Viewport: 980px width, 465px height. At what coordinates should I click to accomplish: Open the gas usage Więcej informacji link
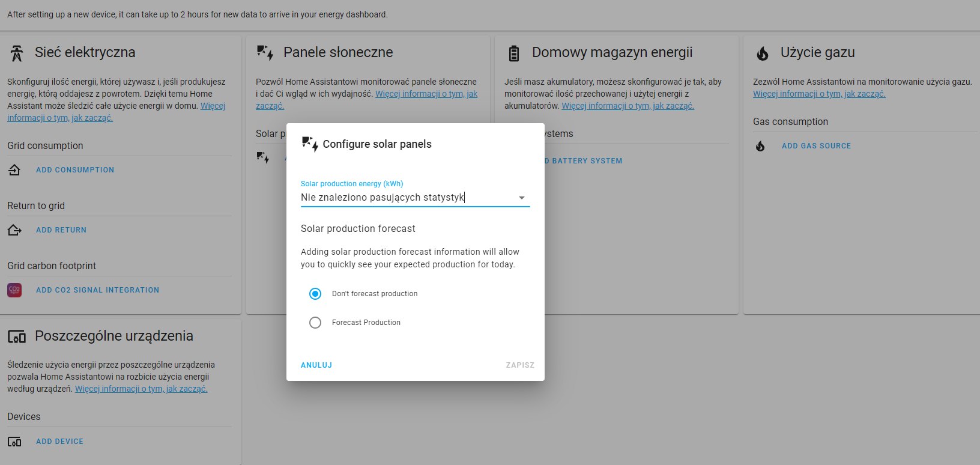pos(819,94)
